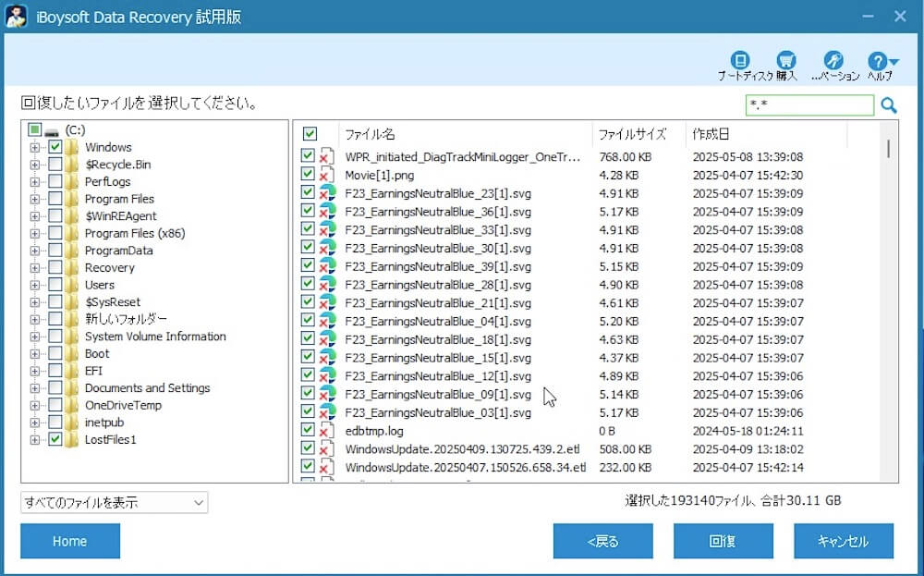924x576 pixels.
Task: Expand the $SysReset tree node
Action: [35, 302]
